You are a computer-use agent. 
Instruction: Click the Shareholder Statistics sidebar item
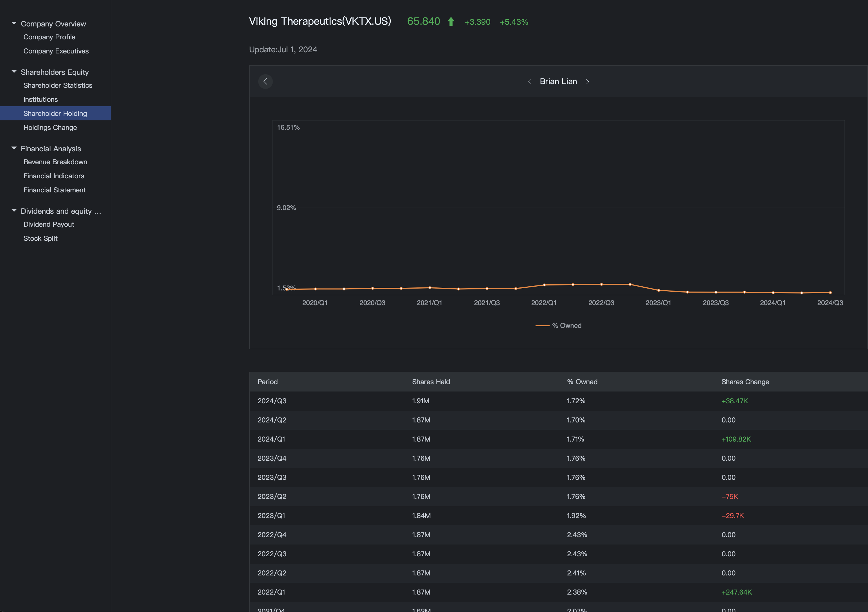[x=58, y=85]
